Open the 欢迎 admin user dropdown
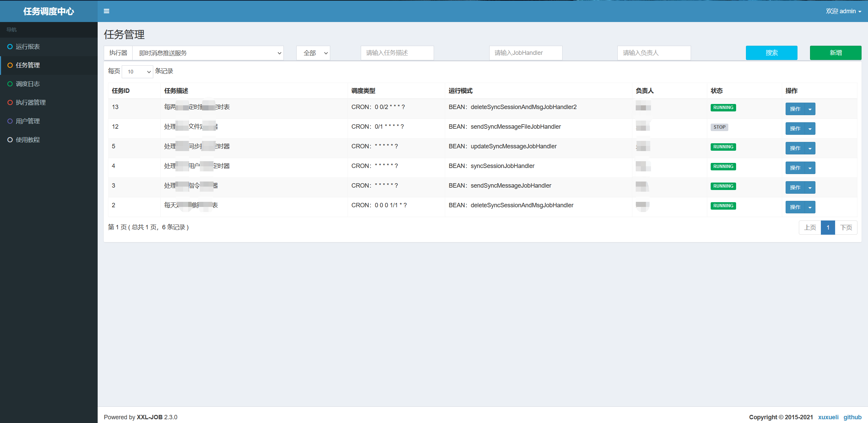The height and width of the screenshot is (423, 868). click(x=843, y=11)
